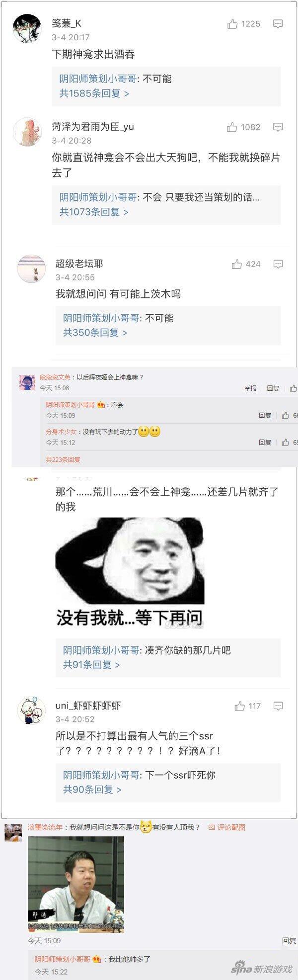Click 回复 next to 举报
This screenshot has height=980, width=298.
click(273, 388)
